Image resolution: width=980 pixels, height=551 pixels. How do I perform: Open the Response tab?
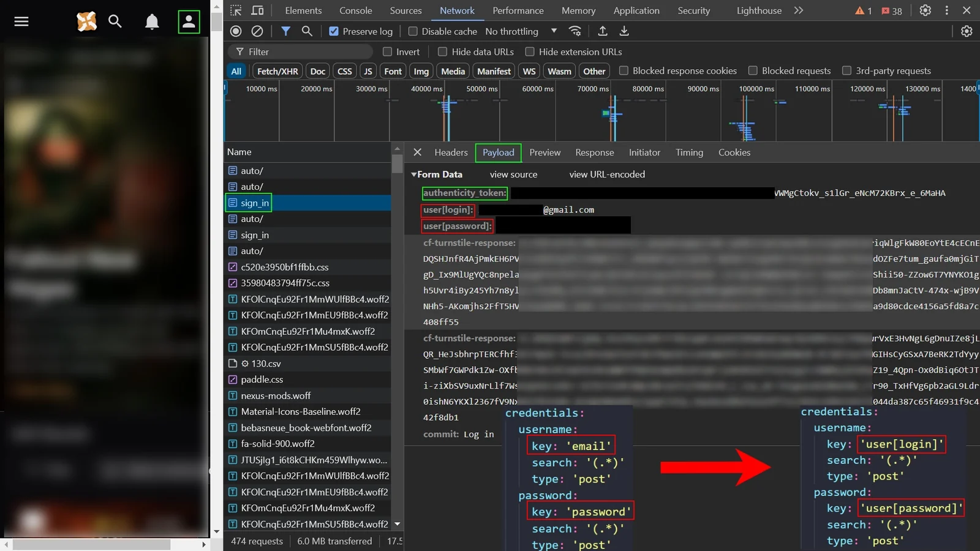594,152
